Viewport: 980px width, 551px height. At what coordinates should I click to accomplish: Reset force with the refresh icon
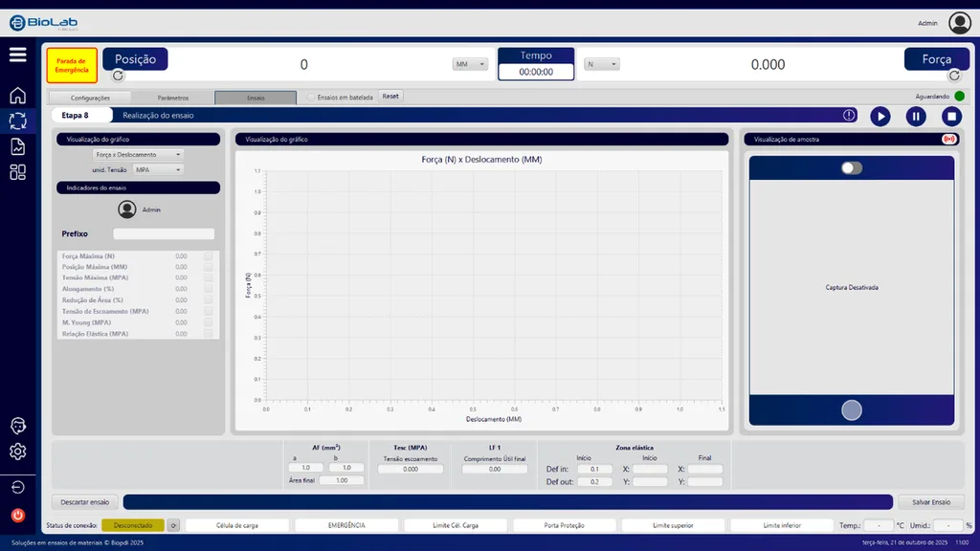[x=954, y=76]
